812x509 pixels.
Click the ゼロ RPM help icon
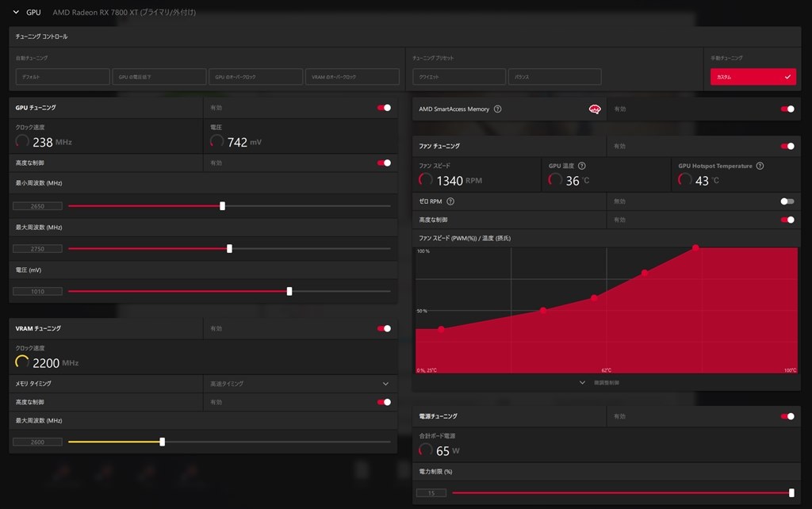[450, 202]
